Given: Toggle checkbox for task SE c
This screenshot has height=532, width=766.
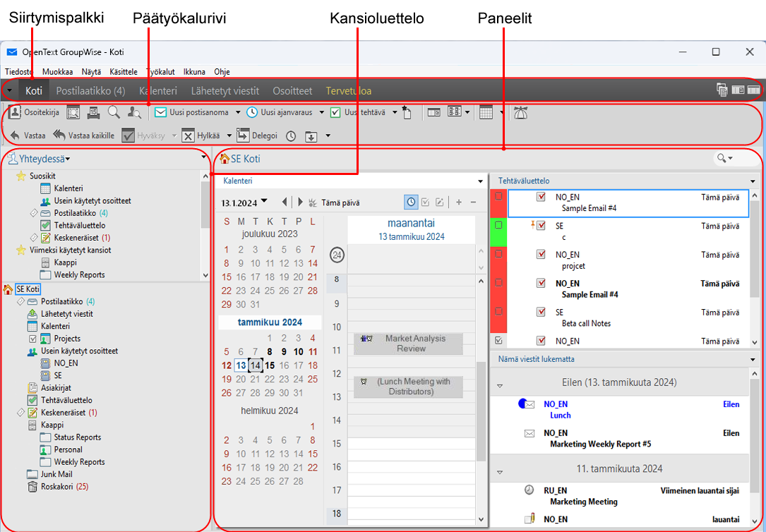Looking at the screenshot, I should [541, 226].
